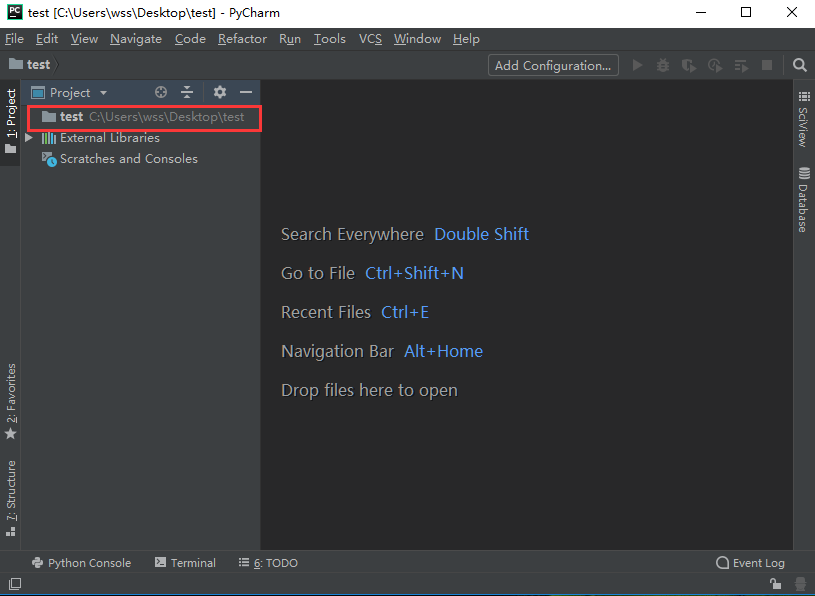Open the Window menu
This screenshot has height=596, width=815.
(x=417, y=39)
